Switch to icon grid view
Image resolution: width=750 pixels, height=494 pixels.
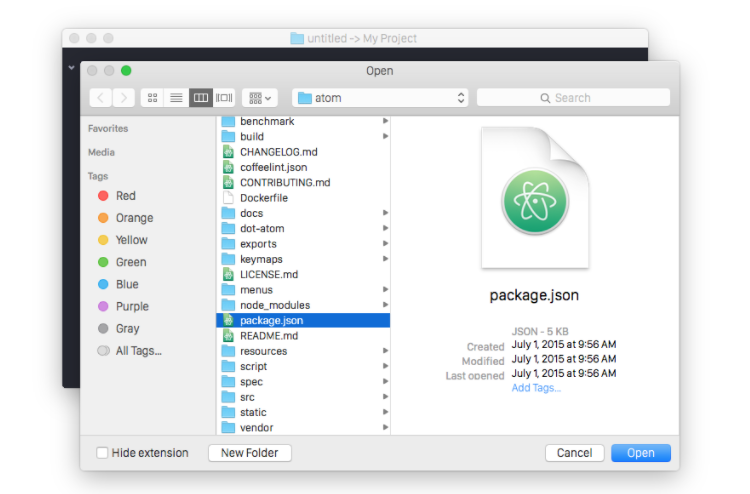click(x=153, y=98)
